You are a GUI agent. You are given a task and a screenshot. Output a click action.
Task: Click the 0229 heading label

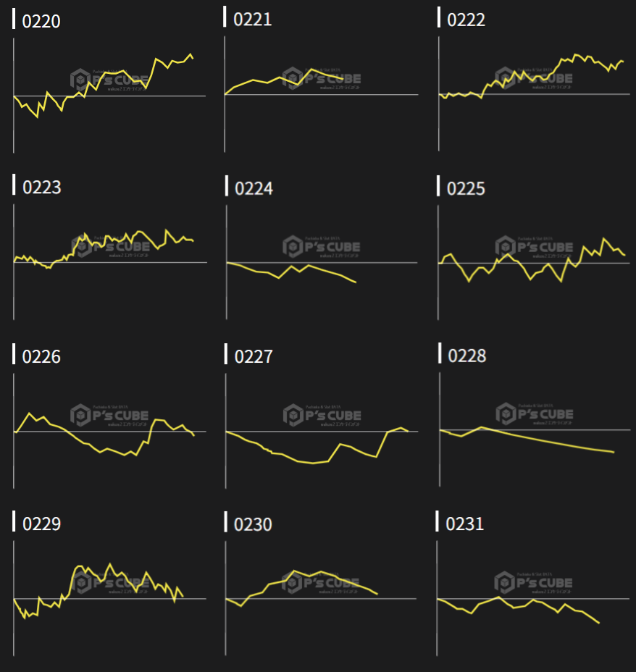click(x=41, y=524)
